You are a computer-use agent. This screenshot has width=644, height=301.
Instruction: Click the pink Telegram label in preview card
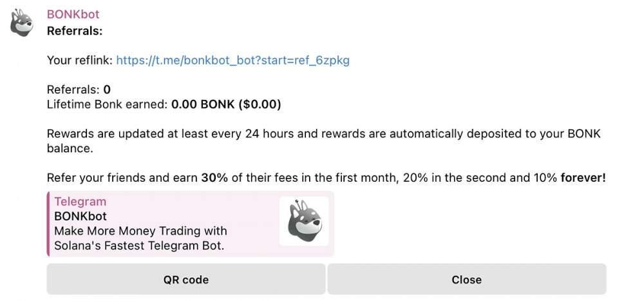[x=80, y=202]
